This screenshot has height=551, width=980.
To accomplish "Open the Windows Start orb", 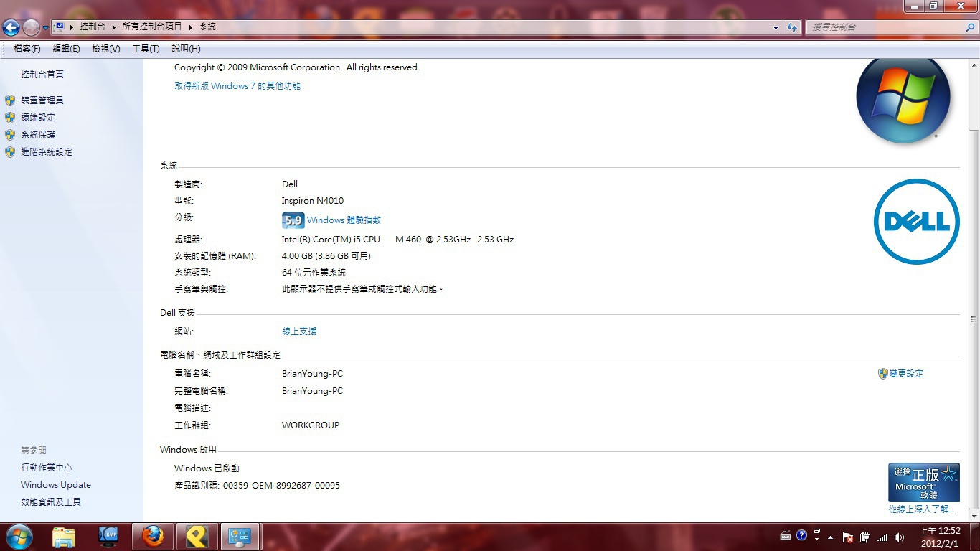I will (18, 537).
